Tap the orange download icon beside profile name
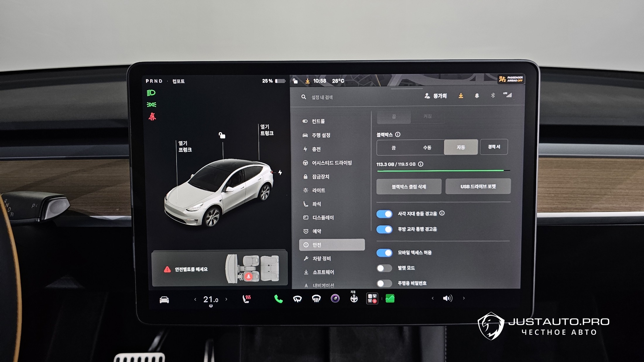 coord(461,96)
